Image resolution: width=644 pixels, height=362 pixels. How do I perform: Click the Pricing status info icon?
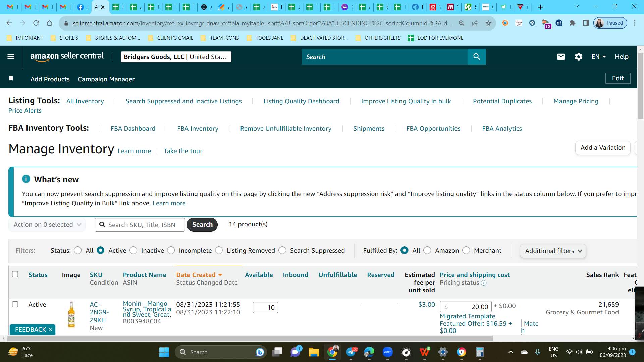[x=484, y=283]
